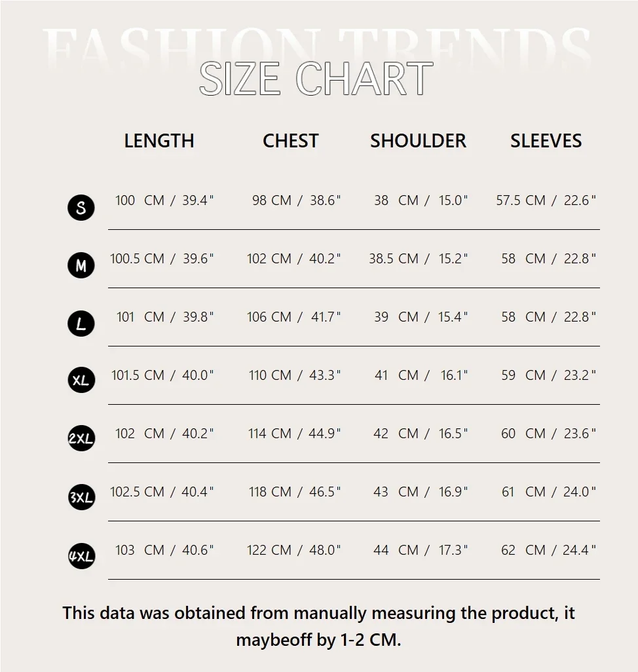Click the 3XL size circle icon
Screen dimensions: 638x672
(81, 497)
